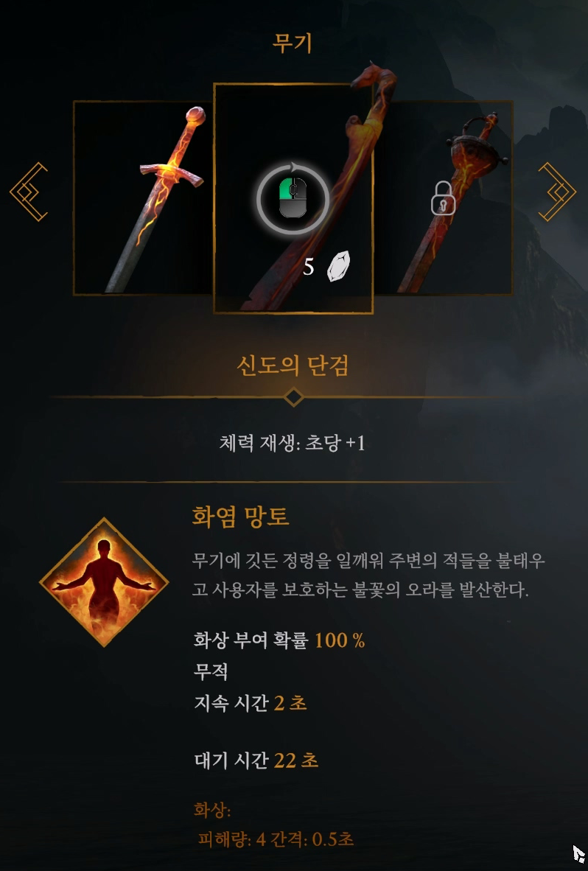Select the locked basket-hilt weapon card
The image size is (588, 871).
443,197
